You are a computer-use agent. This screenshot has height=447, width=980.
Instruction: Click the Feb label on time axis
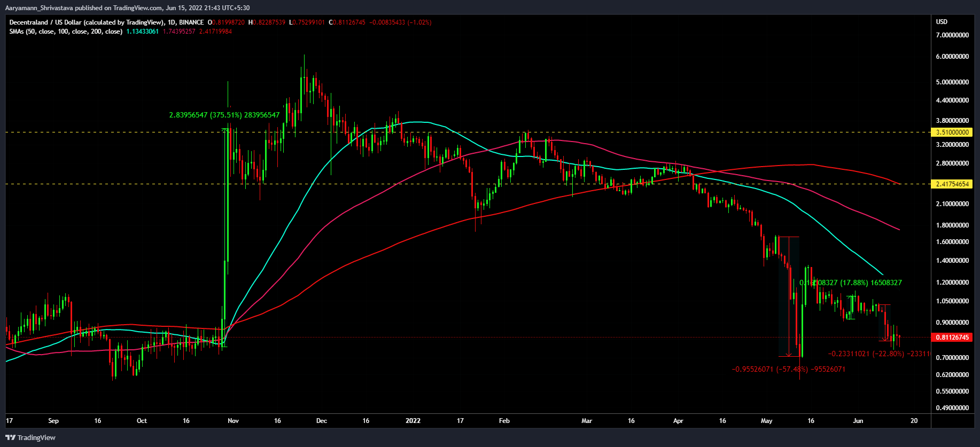tap(504, 421)
